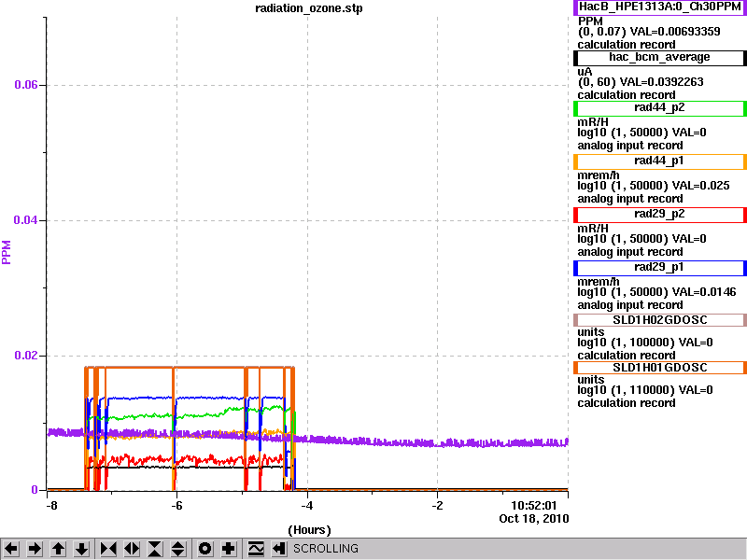Viewport: 747px width, 560px height.
Task: Compress the time axis with bowtie icon
Action: click(108, 549)
